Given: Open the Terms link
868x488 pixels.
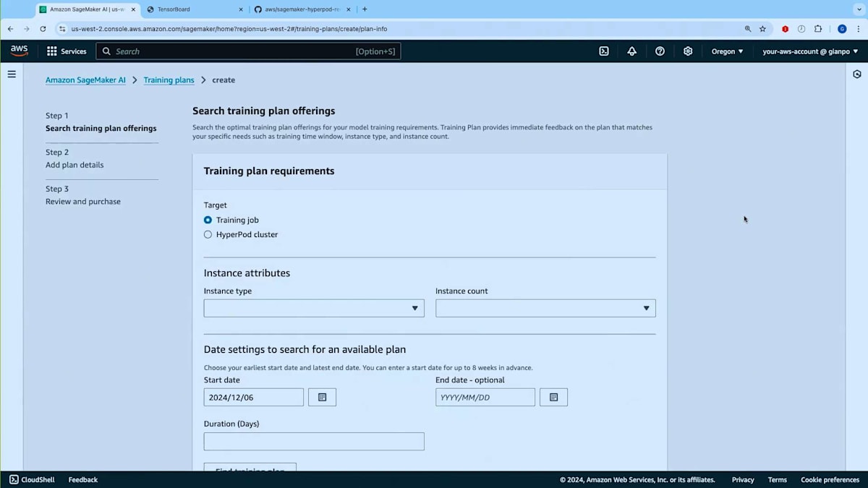Looking at the screenshot, I should pos(778,479).
